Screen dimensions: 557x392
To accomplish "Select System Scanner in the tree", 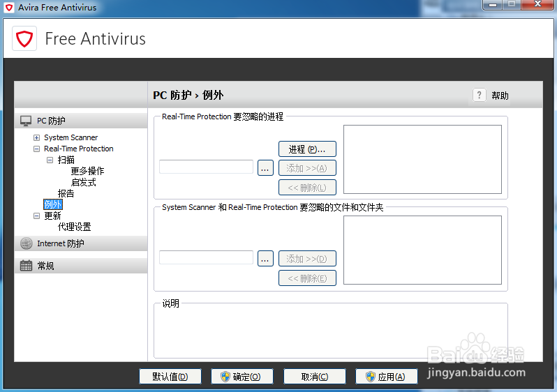I will (70, 137).
